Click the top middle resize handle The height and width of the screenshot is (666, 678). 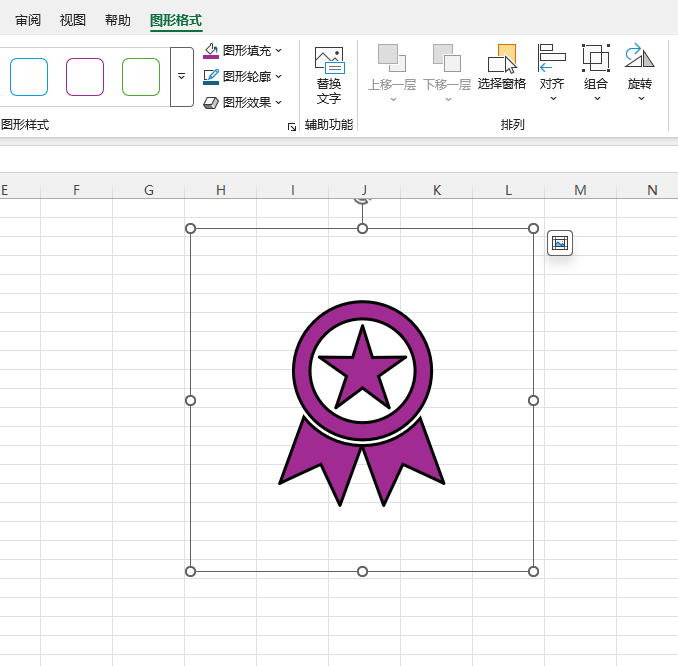(363, 228)
